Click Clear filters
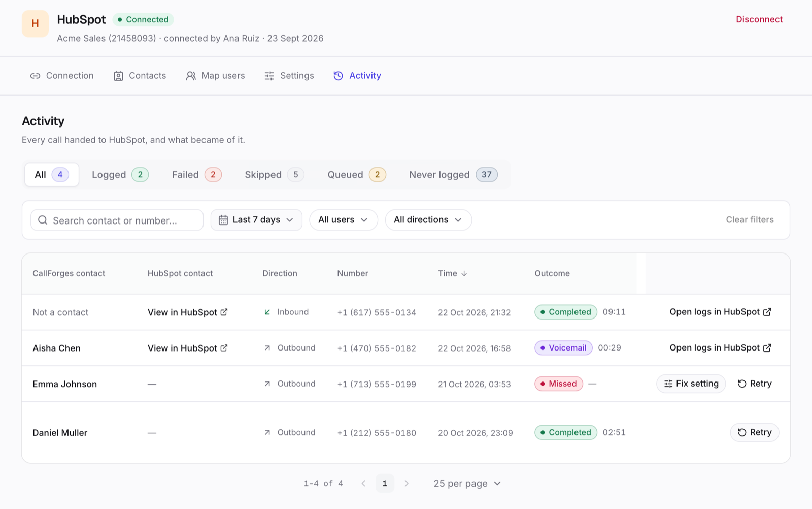Image resolution: width=812 pixels, height=509 pixels. point(750,220)
